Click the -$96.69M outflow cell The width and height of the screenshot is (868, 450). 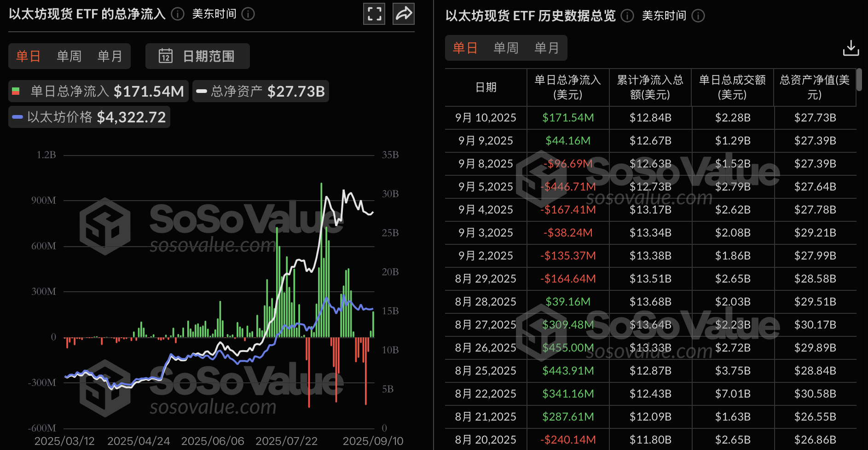click(568, 164)
